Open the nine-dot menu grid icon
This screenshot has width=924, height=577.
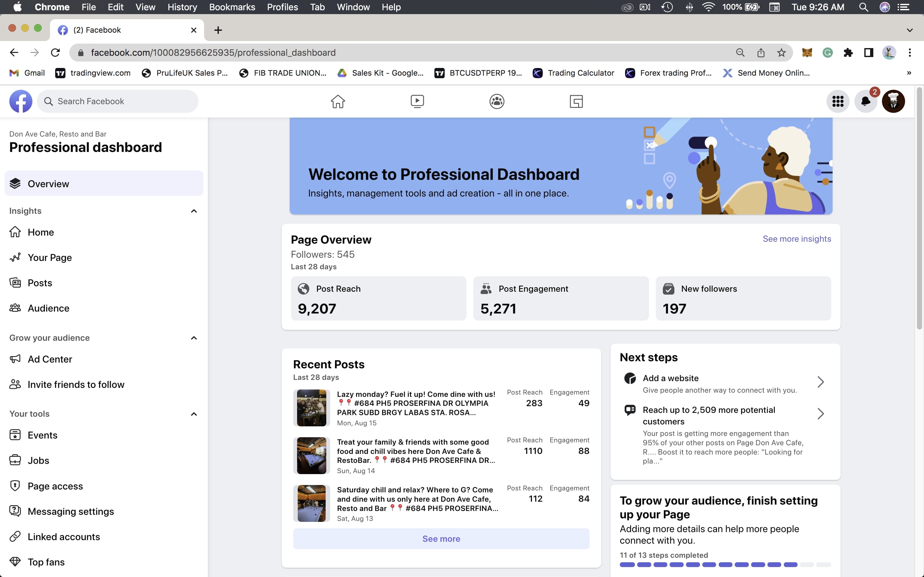(x=837, y=102)
